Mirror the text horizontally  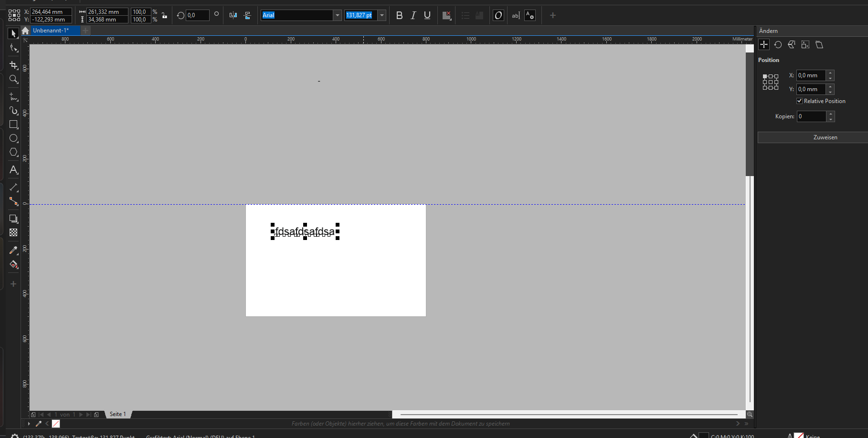(x=233, y=15)
